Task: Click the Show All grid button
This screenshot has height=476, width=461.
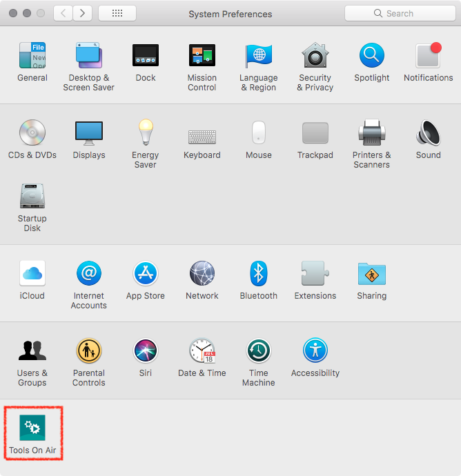Action: pos(117,13)
